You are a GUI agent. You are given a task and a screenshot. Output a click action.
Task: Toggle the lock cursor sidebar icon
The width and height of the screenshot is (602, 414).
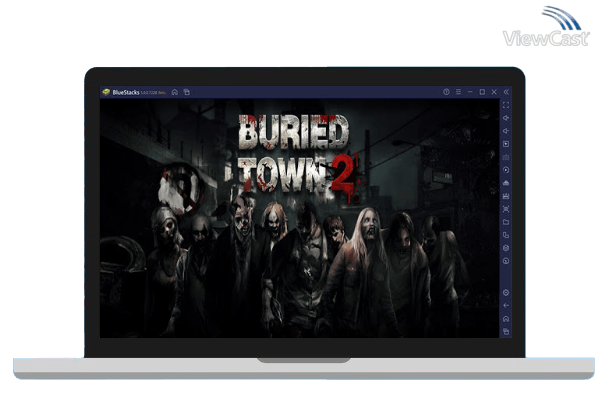coord(506,144)
